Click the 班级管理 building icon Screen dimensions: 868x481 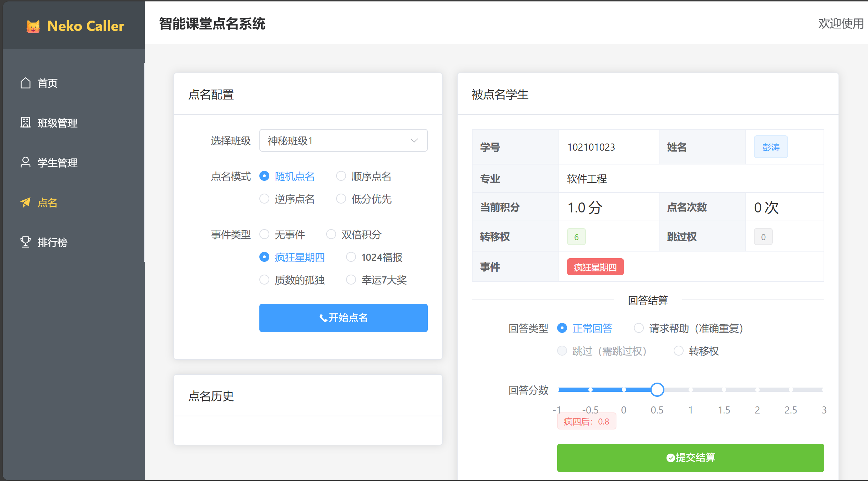[x=25, y=123]
